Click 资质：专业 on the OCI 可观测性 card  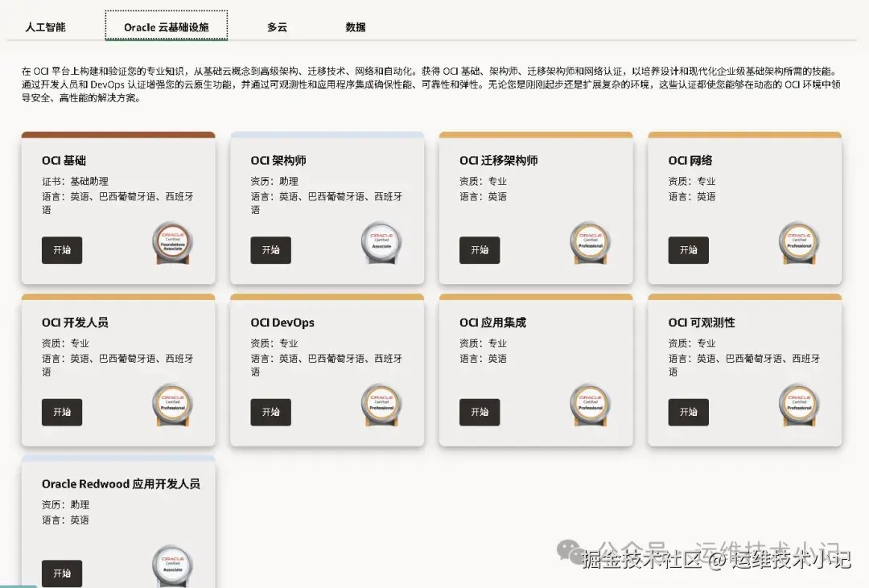692,343
